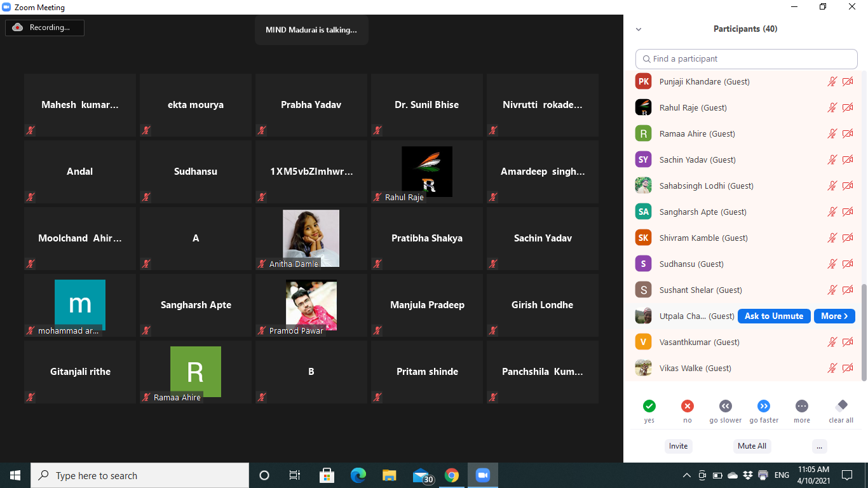Image resolution: width=868 pixels, height=488 pixels.
Task: Toggle video icon for Sachin Yadav
Action: tap(848, 159)
